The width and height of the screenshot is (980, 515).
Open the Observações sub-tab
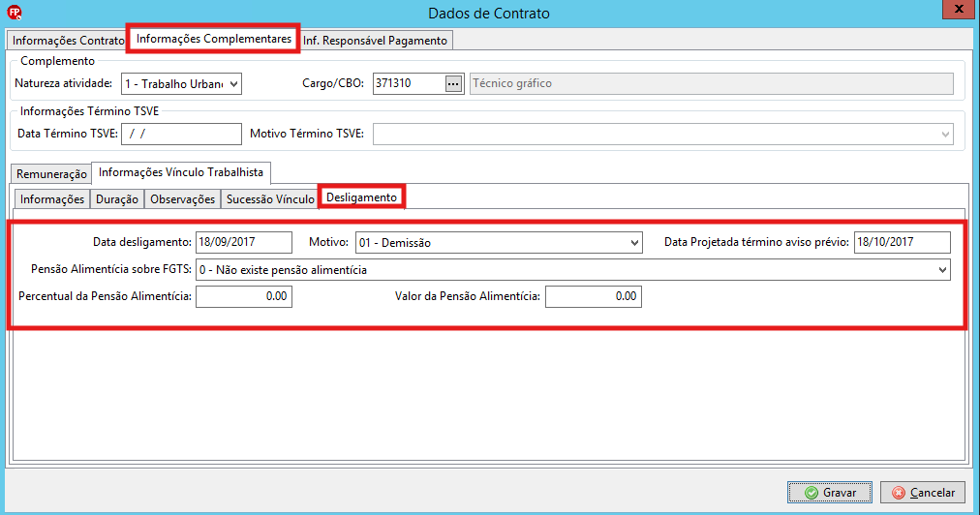point(182,198)
